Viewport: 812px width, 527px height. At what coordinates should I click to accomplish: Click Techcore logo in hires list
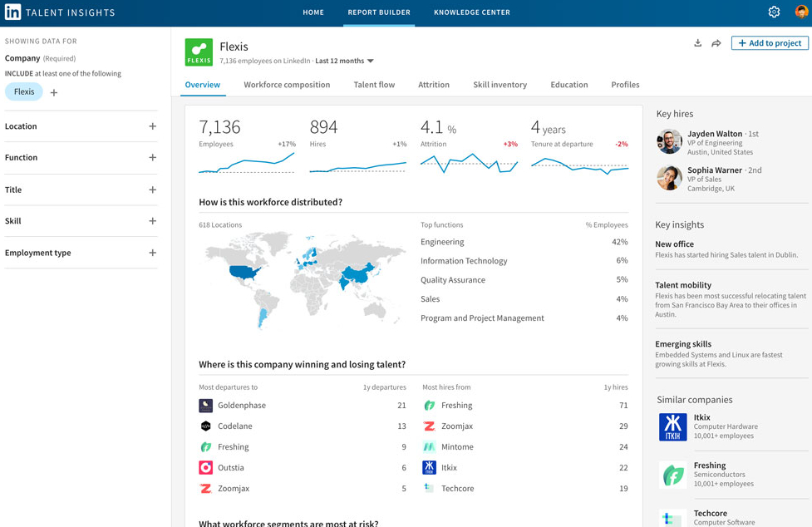(430, 488)
